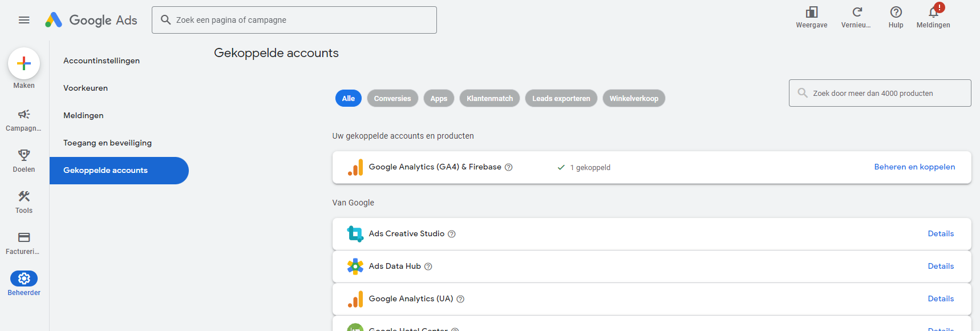Click the Van Google section heading
The width and height of the screenshot is (980, 331).
click(x=353, y=203)
